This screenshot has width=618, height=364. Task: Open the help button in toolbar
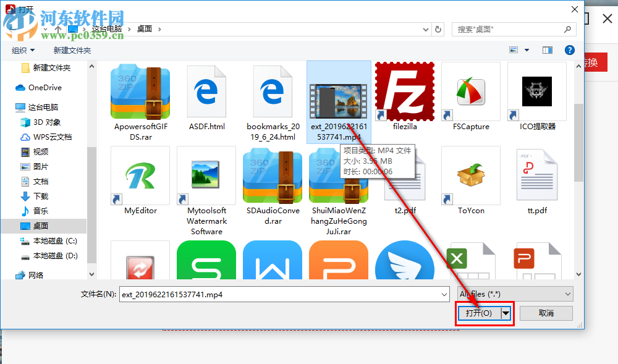(x=570, y=50)
